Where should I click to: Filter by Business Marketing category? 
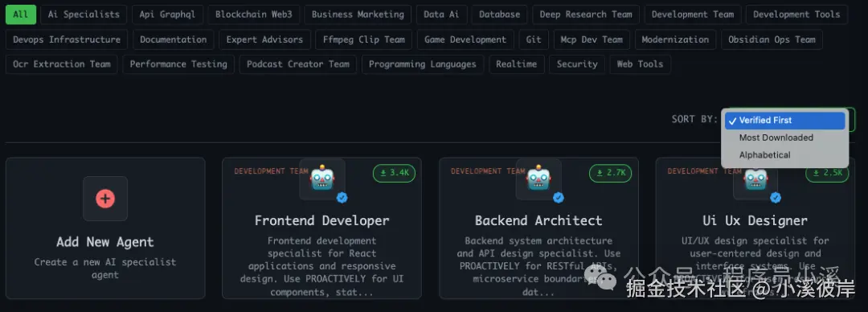(x=358, y=14)
